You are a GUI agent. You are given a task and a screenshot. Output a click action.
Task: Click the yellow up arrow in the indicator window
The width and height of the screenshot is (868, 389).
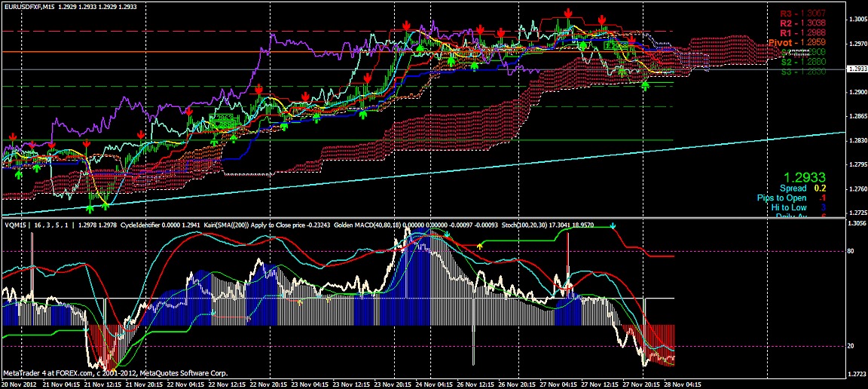[481, 246]
